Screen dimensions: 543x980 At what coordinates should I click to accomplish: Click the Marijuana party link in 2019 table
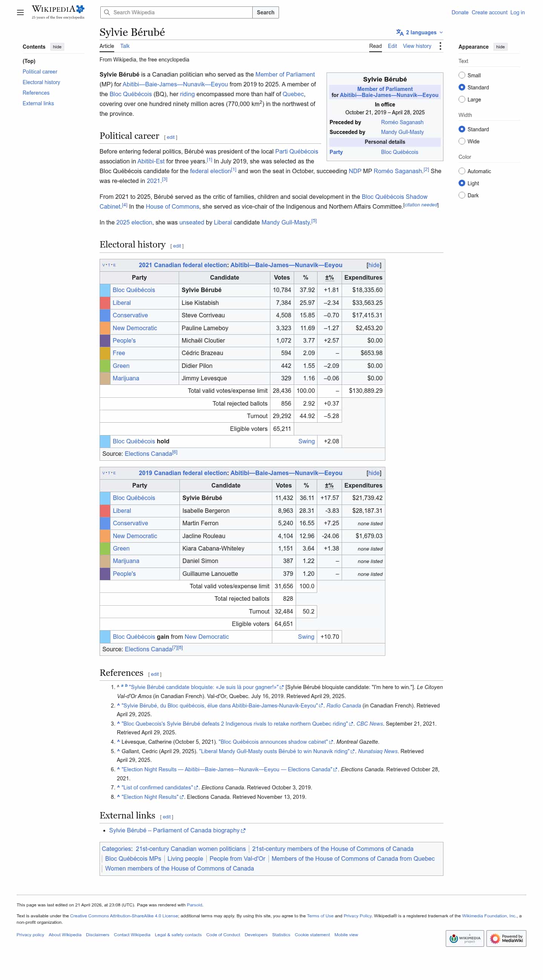pos(126,561)
